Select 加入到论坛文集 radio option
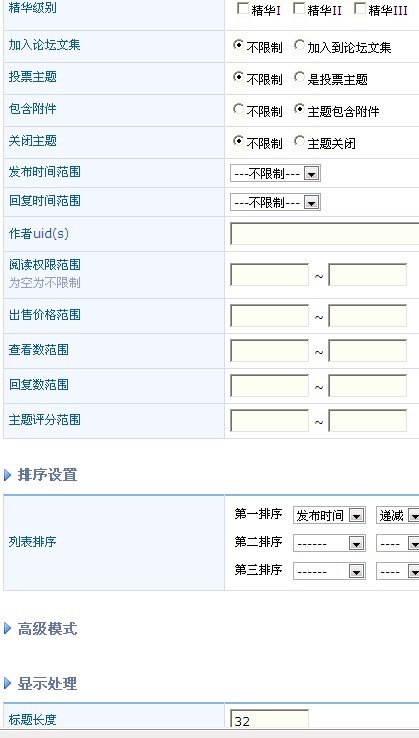Viewport: 419px width, 738px height. point(299,45)
